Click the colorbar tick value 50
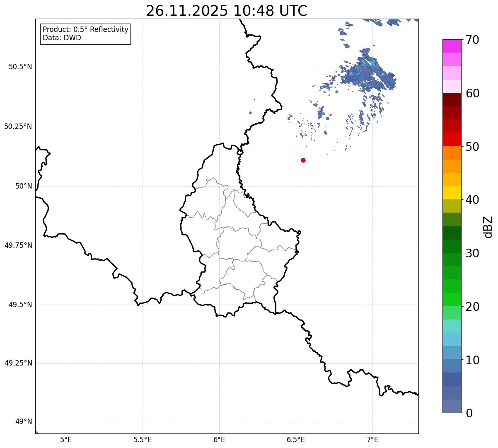Viewport: 498px width, 448px height. point(472,147)
